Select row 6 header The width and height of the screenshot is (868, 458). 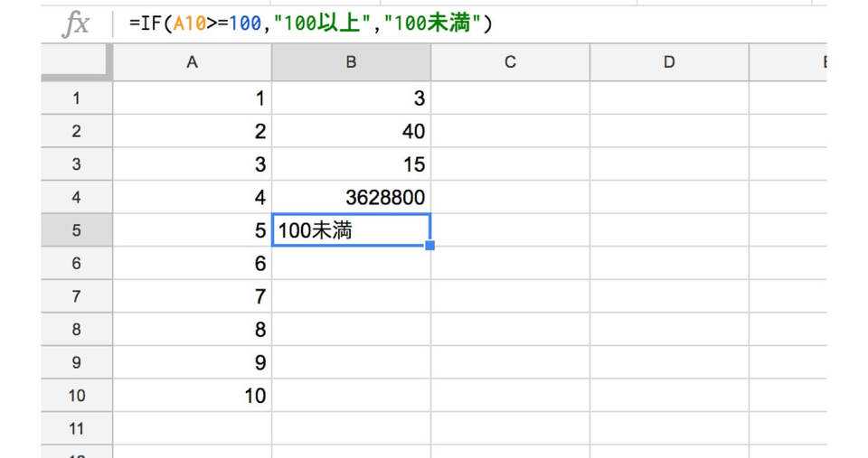tap(76, 263)
